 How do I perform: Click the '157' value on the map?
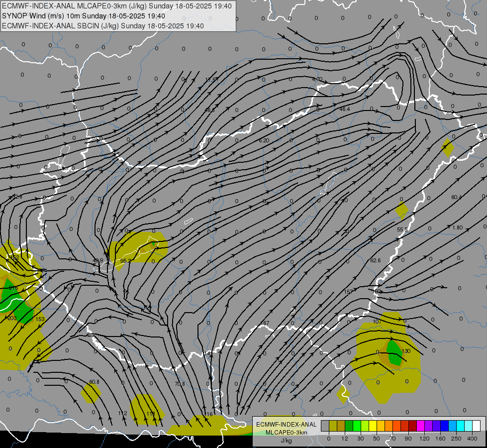coord(349,292)
